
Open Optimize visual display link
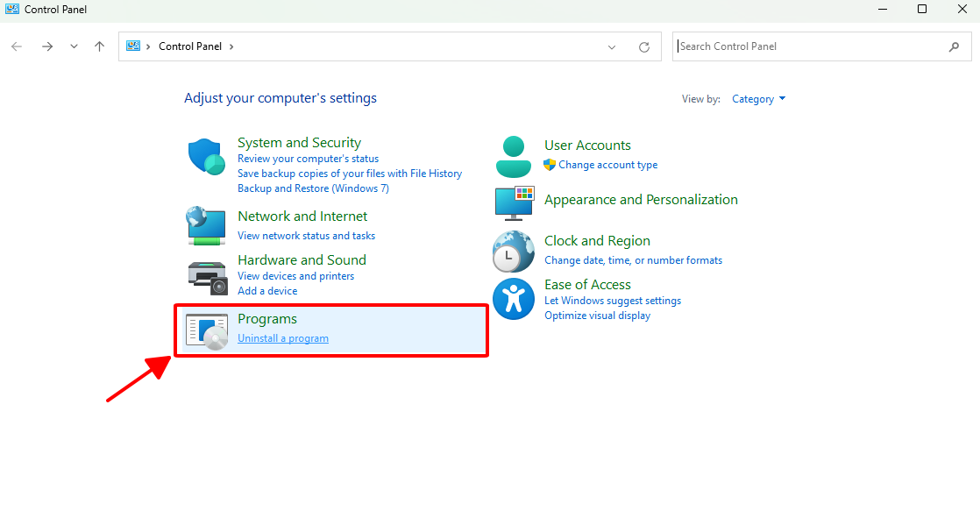(597, 316)
